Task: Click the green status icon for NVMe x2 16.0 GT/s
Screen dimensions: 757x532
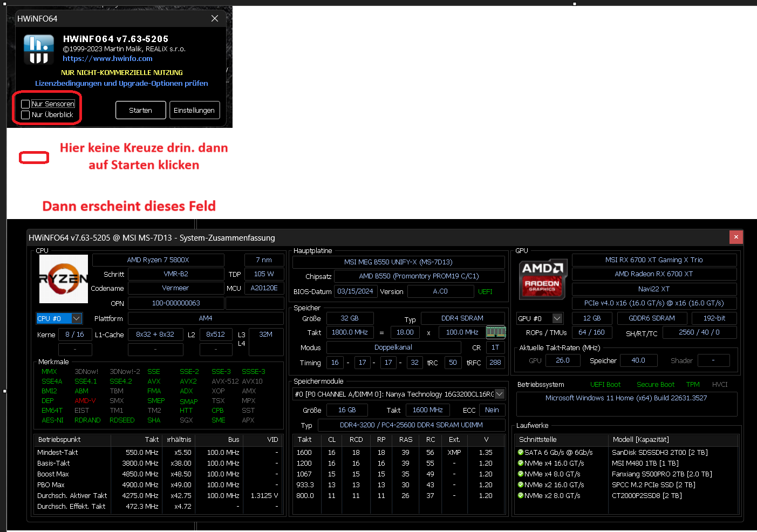Action: pos(521,485)
